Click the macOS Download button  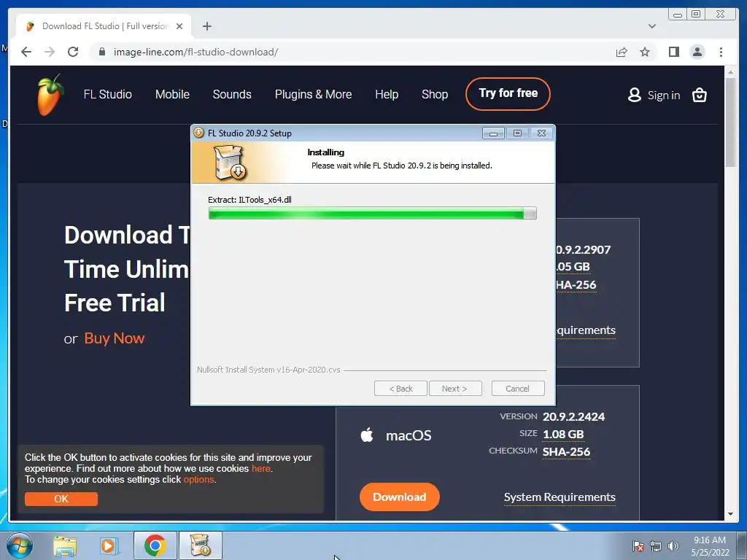[399, 497]
